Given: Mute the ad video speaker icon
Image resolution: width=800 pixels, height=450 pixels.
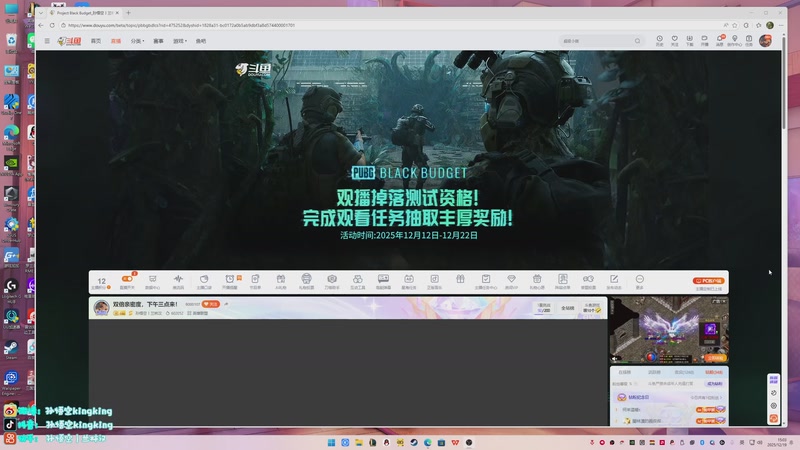Looking at the screenshot, I should [x=616, y=358].
